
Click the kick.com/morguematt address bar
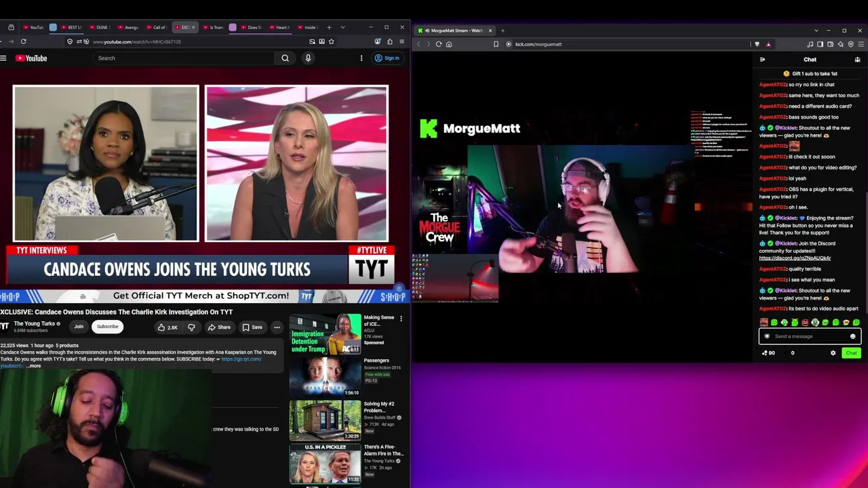(x=538, y=44)
